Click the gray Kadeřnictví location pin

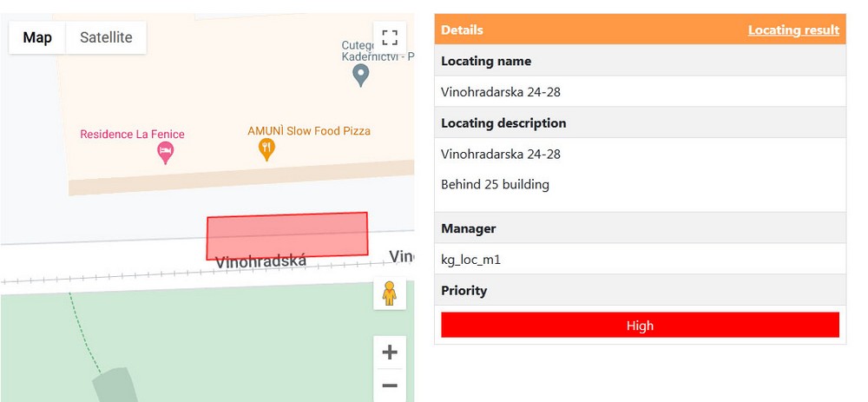pos(361,76)
